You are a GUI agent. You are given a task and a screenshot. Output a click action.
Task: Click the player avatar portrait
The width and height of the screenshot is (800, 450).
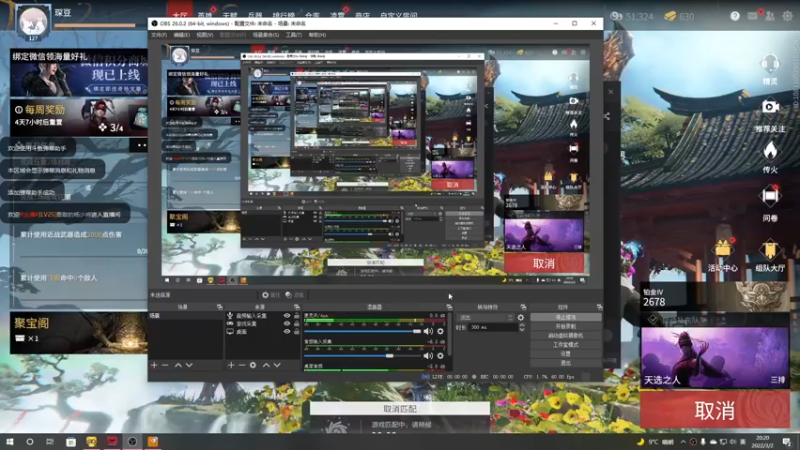[33, 21]
